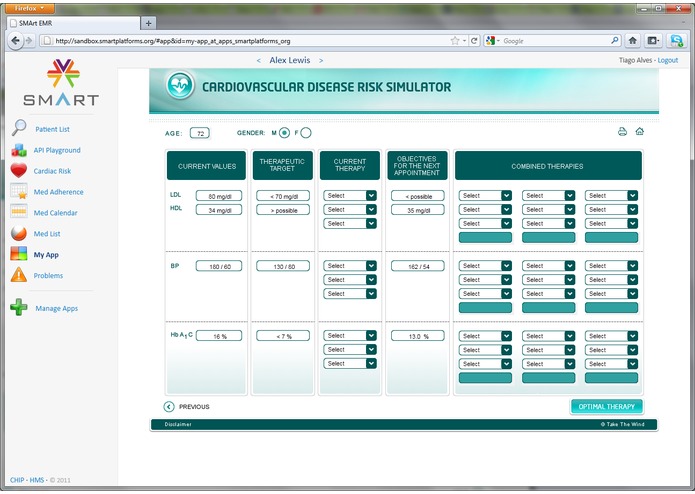Click the Cardiac Risk link
The width and height of the screenshot is (695, 494).
click(52, 171)
